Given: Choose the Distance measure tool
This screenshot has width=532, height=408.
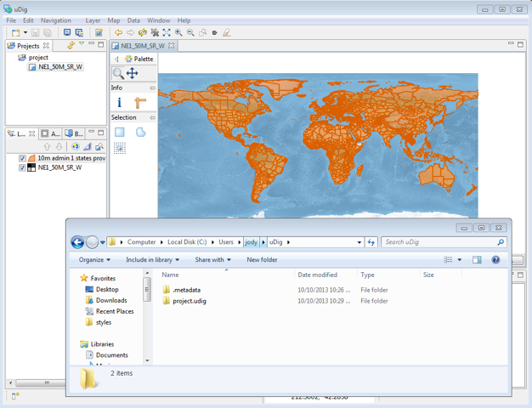Looking at the screenshot, I should 140,102.
